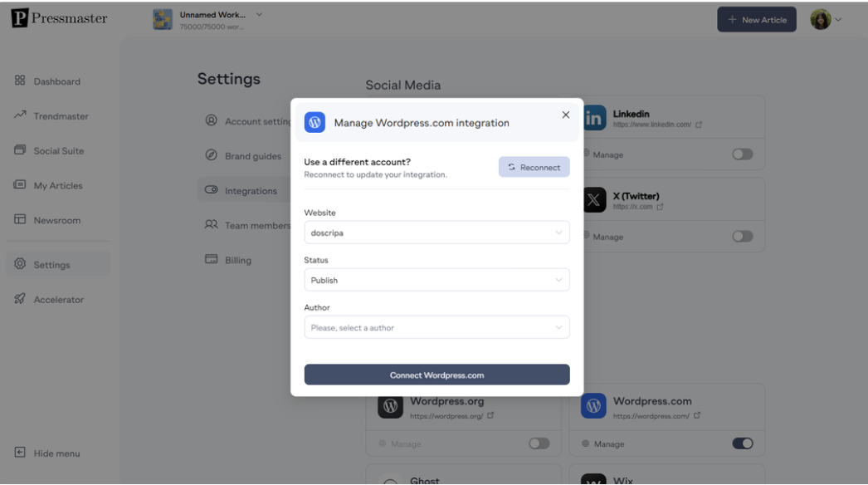Click the user avatar photo
This screenshot has width=868, height=485.
coord(821,19)
